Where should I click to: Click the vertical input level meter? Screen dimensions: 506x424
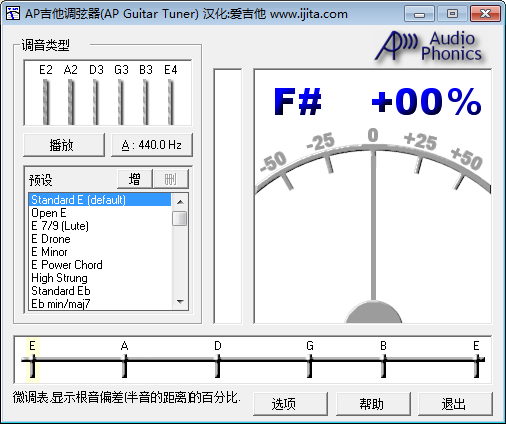[228, 196]
